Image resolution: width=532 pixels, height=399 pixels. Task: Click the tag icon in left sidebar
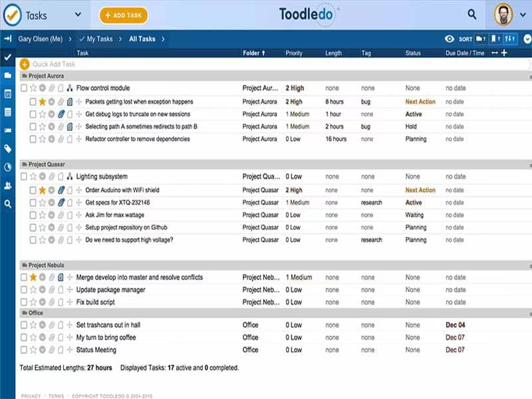click(x=8, y=148)
